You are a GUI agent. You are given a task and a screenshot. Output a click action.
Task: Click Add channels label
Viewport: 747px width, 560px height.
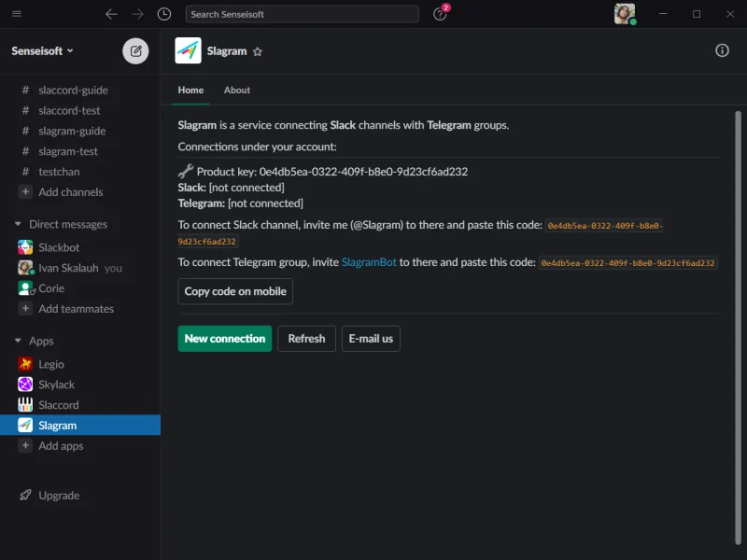pyautogui.click(x=71, y=192)
